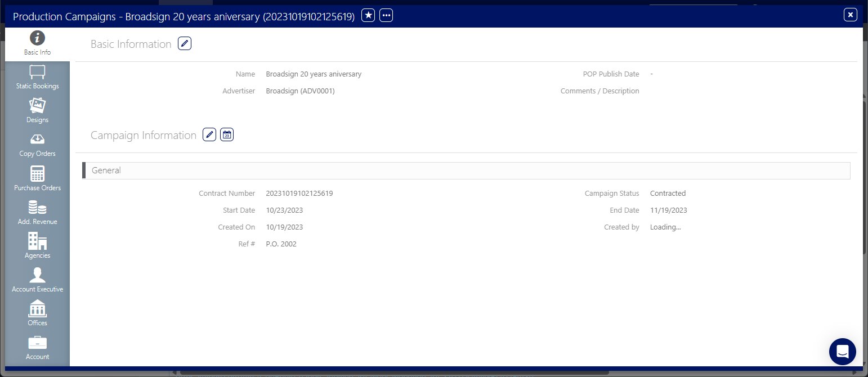Click the Basic Information heading
Image resolution: width=868 pixels, height=377 pixels.
[131, 44]
